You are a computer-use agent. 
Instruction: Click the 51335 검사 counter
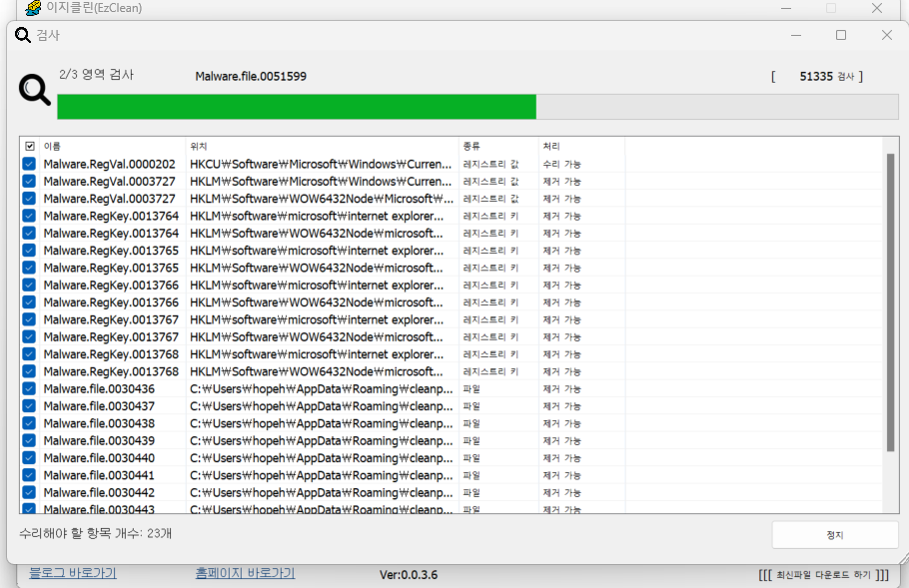(x=827, y=77)
